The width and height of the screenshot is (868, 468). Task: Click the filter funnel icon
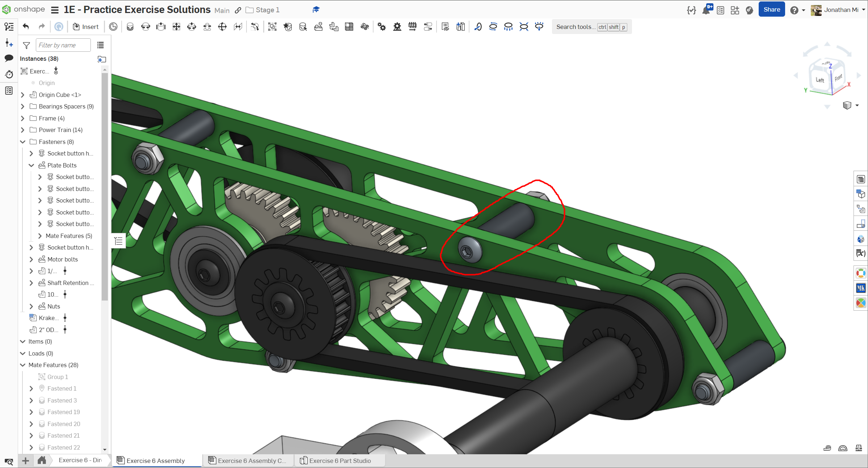(x=26, y=45)
